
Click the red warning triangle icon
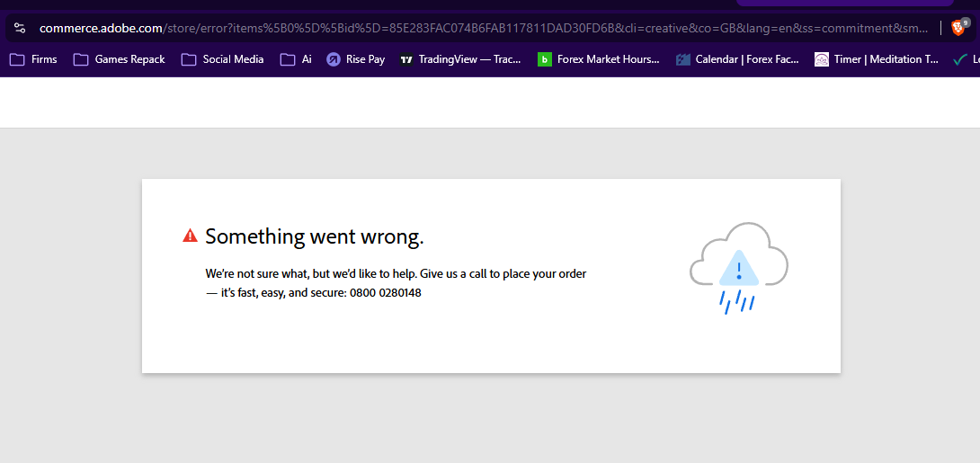click(x=190, y=236)
